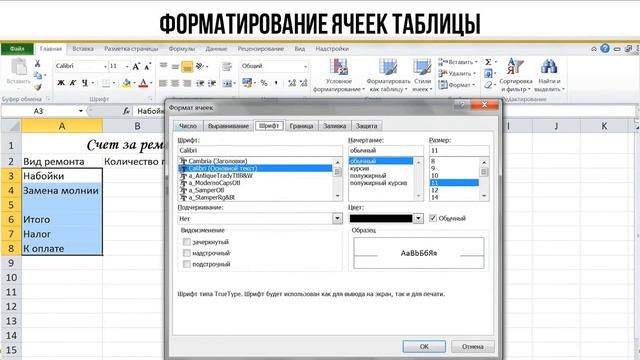Open the Файл ribbon tab

click(x=17, y=49)
